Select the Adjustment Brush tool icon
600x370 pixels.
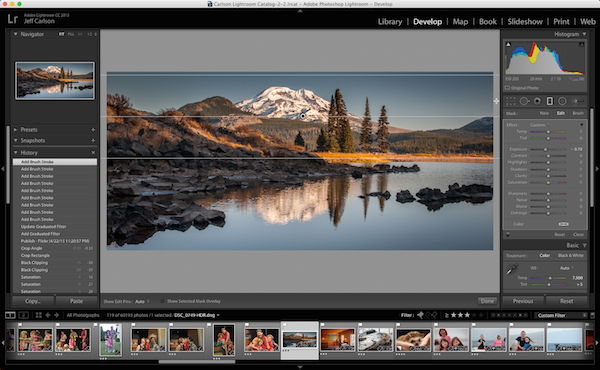point(578,101)
